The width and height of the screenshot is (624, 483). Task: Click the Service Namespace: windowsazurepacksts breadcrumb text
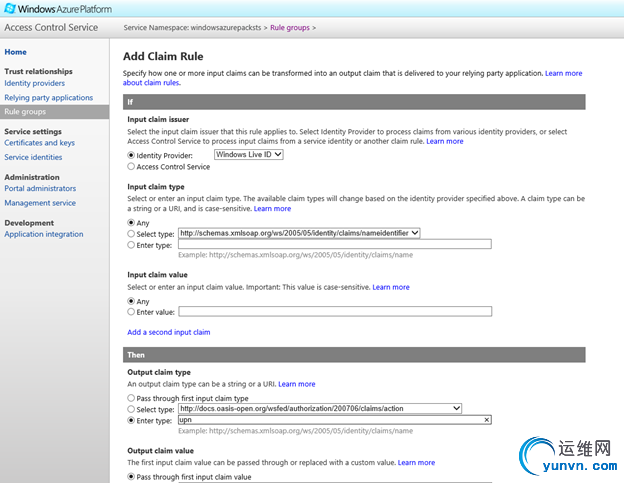pyautogui.click(x=192, y=27)
